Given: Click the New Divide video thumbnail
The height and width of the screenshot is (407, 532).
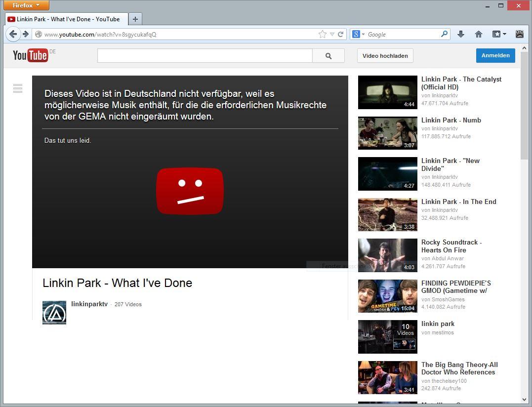Looking at the screenshot, I should [388, 174].
